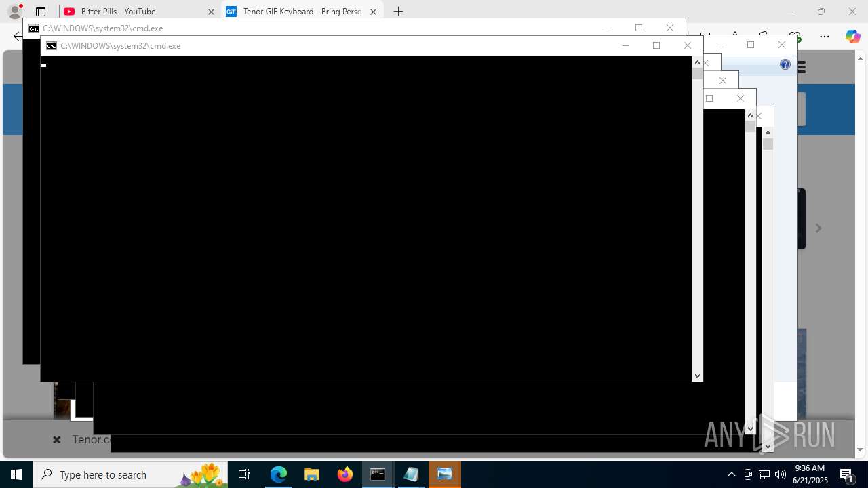Click the rear cmd.exe window system icon

pos(34,28)
